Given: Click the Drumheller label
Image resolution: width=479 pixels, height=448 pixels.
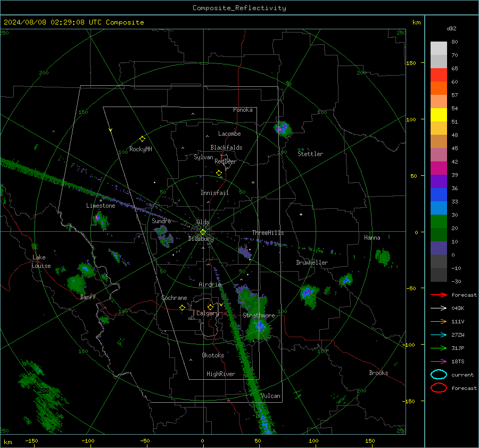Looking at the screenshot, I should pyautogui.click(x=312, y=263).
